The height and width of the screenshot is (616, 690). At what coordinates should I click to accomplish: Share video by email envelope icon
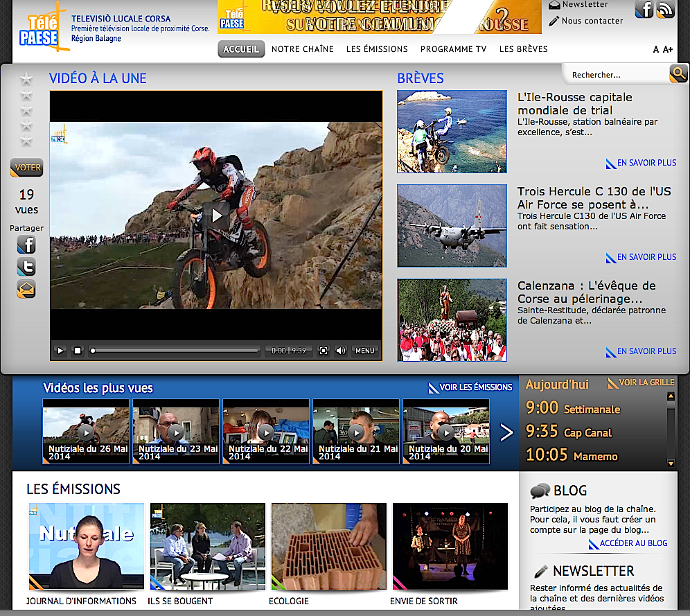26,289
